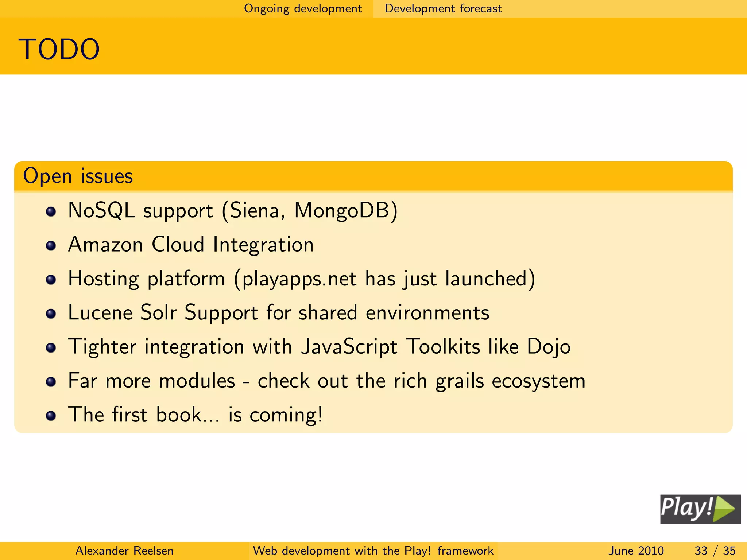This screenshot has height=560, width=747.
Task: Click the presentation title in footer
Action: tap(373, 551)
